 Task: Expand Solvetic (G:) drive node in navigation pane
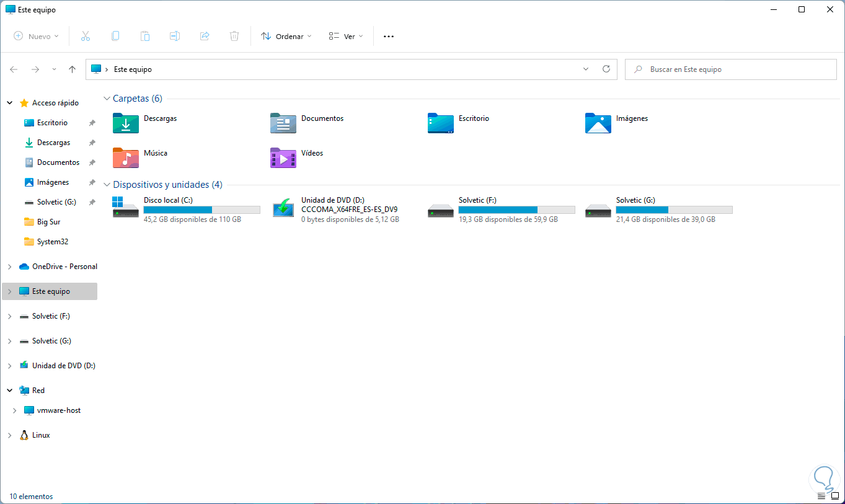coord(9,341)
